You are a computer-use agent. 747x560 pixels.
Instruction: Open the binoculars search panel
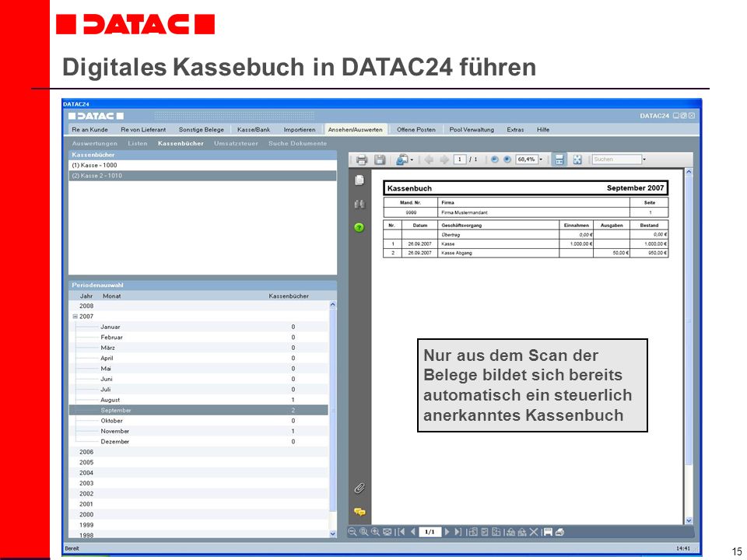[x=359, y=205]
